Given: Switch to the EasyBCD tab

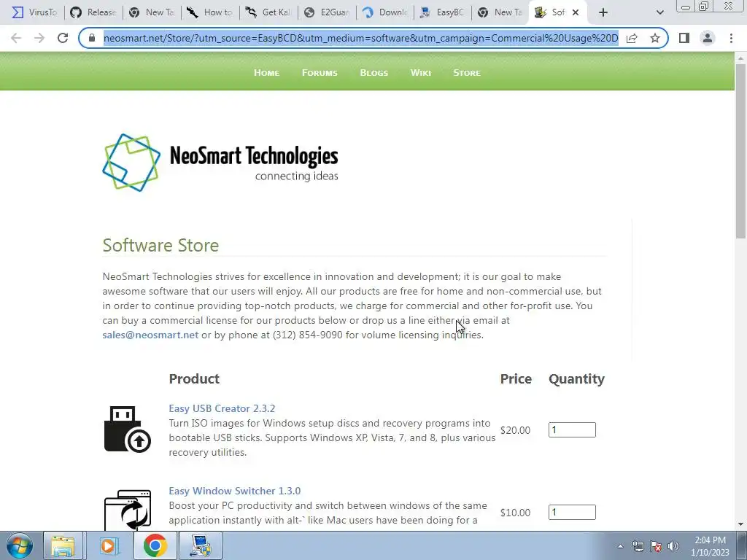Looking at the screenshot, I should tap(443, 12).
